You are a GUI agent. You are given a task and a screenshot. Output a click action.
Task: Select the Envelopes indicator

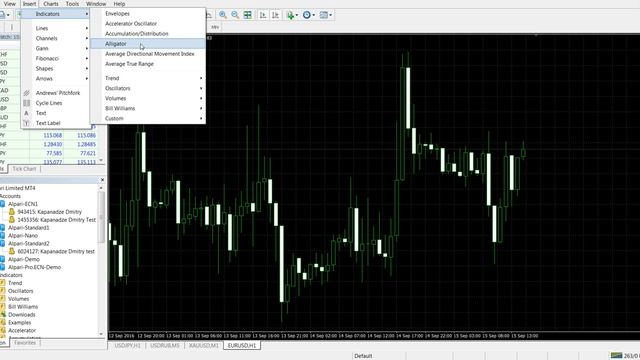coord(148,13)
